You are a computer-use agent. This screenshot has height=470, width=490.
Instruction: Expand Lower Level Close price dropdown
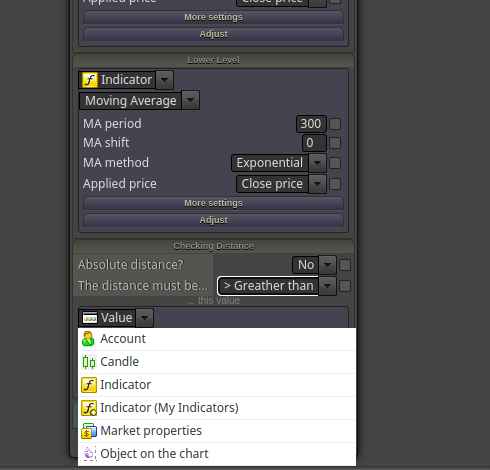coord(317,184)
